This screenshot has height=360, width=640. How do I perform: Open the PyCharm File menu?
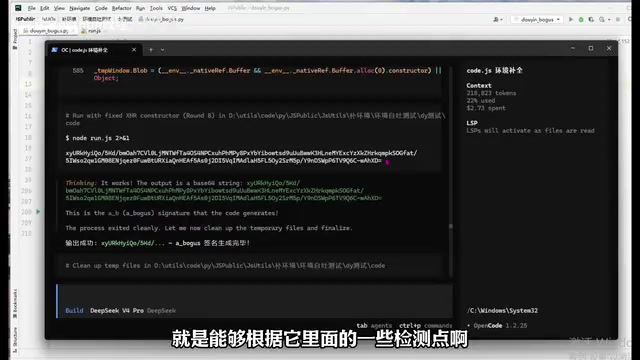31,8
